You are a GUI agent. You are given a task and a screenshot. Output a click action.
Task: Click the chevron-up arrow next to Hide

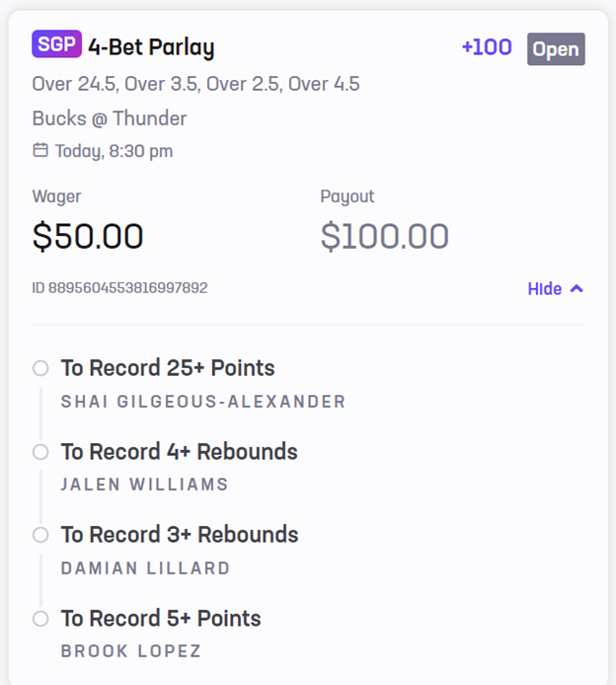577,288
